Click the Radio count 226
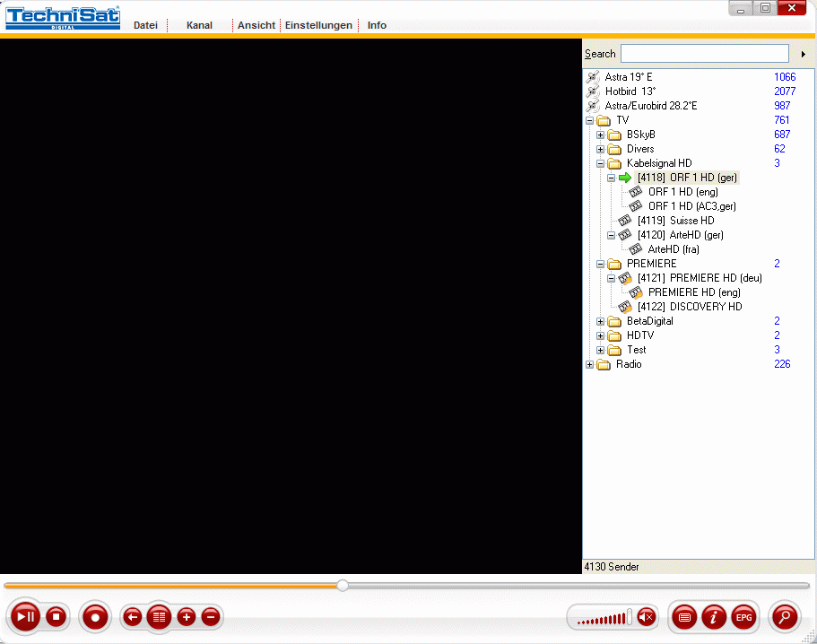 (x=782, y=364)
